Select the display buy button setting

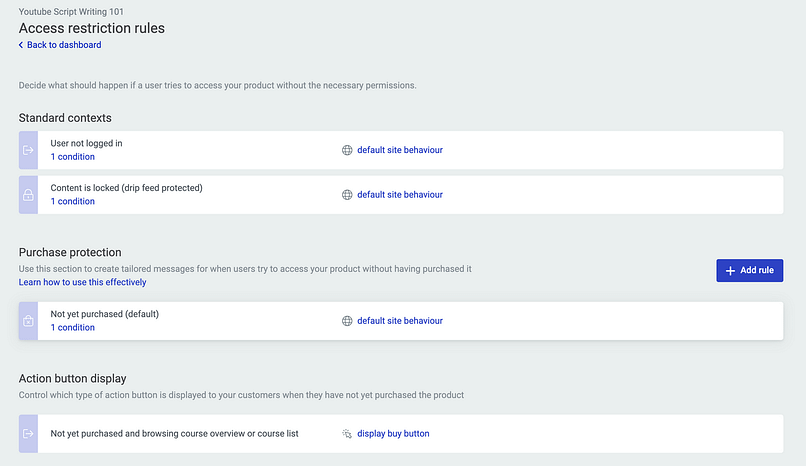[393, 434]
